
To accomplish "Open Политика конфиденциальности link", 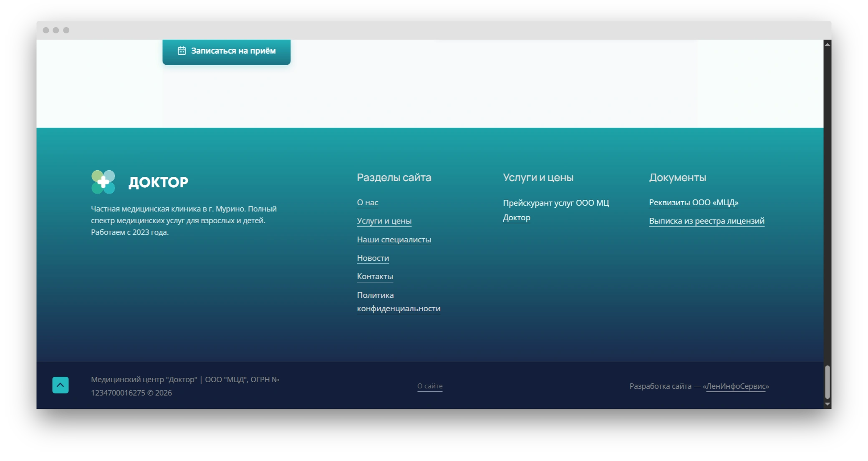I will [x=399, y=302].
